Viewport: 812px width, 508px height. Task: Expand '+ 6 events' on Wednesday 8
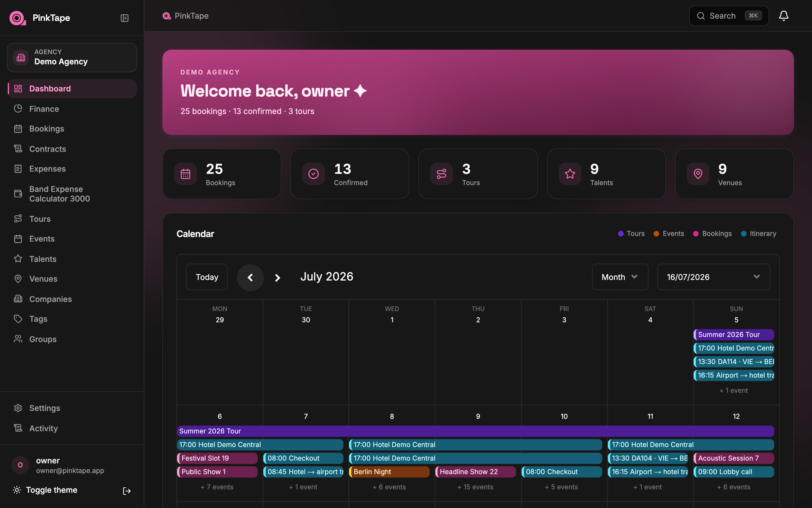(389, 487)
